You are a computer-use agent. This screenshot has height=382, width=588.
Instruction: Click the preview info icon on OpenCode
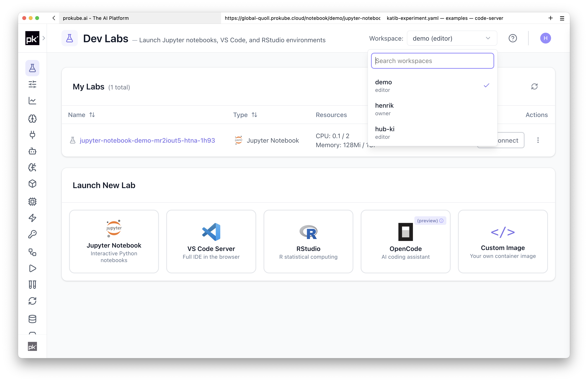tap(441, 221)
